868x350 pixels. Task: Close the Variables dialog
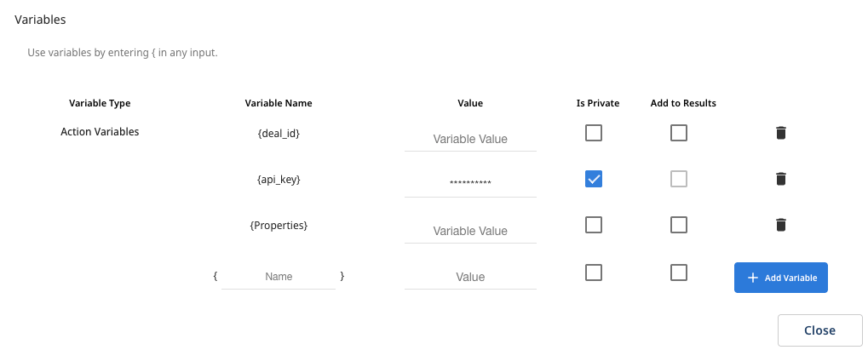819,330
